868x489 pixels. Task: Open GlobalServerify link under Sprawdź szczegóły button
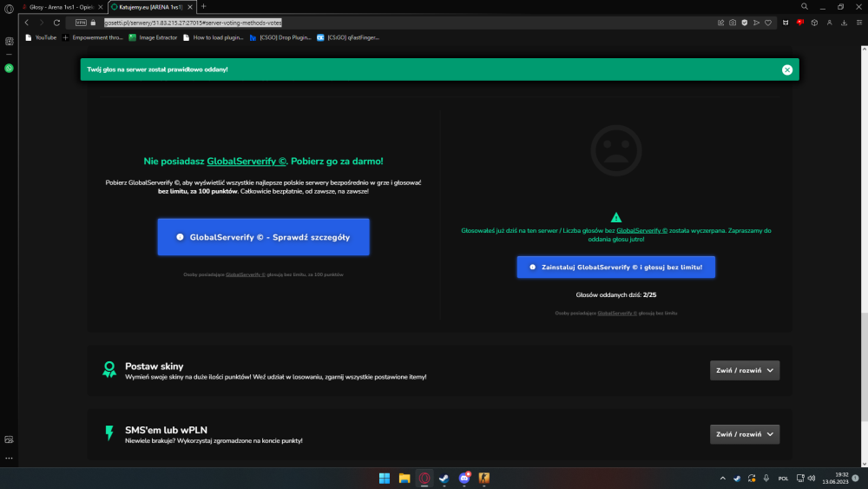(x=246, y=274)
